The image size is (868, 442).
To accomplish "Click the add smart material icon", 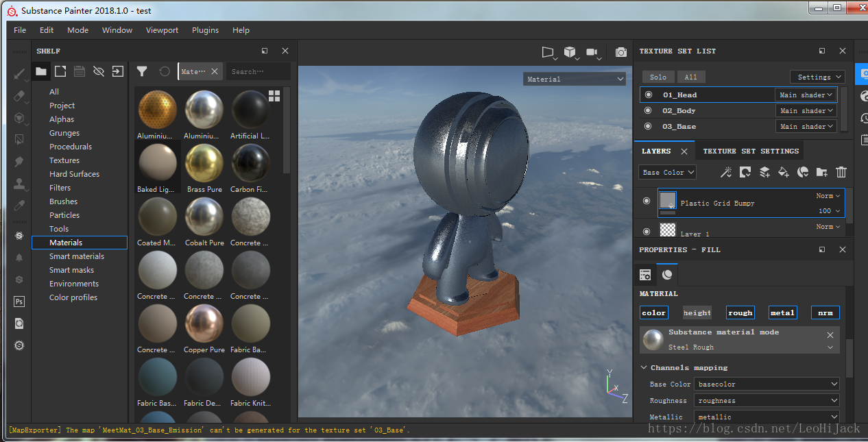I will (x=803, y=172).
